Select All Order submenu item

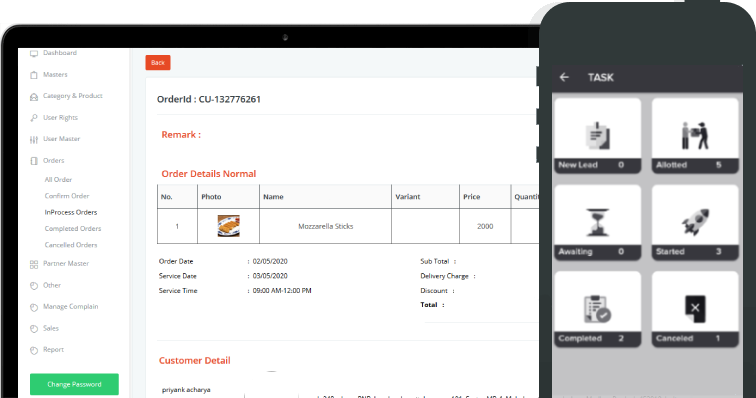[58, 179]
